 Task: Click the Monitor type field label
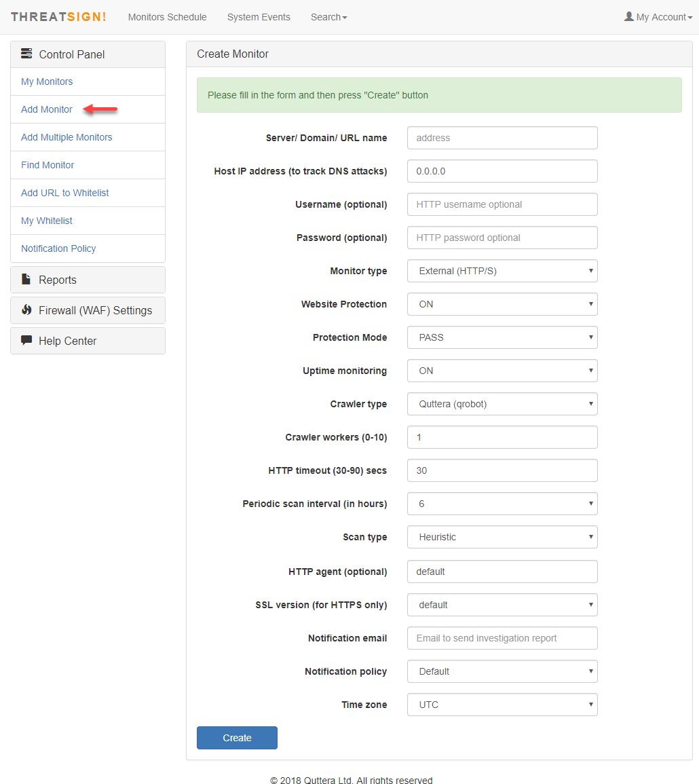click(x=358, y=271)
